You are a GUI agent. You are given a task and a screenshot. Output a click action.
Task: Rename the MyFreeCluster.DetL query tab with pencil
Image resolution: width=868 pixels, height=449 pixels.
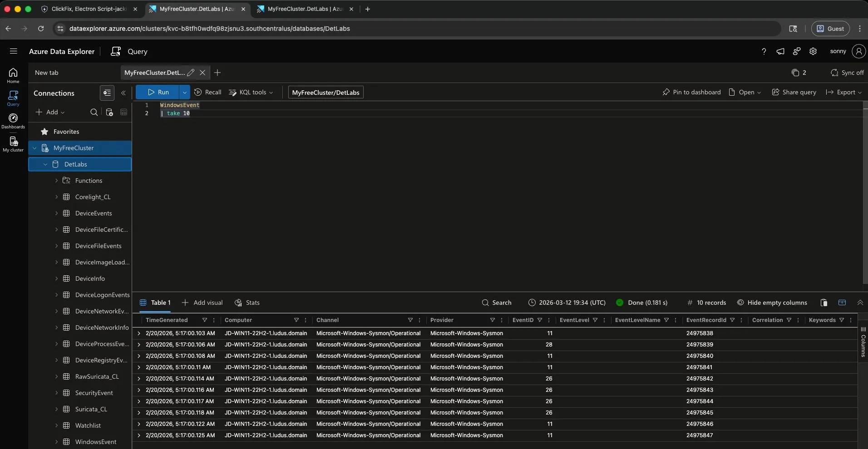(x=191, y=73)
